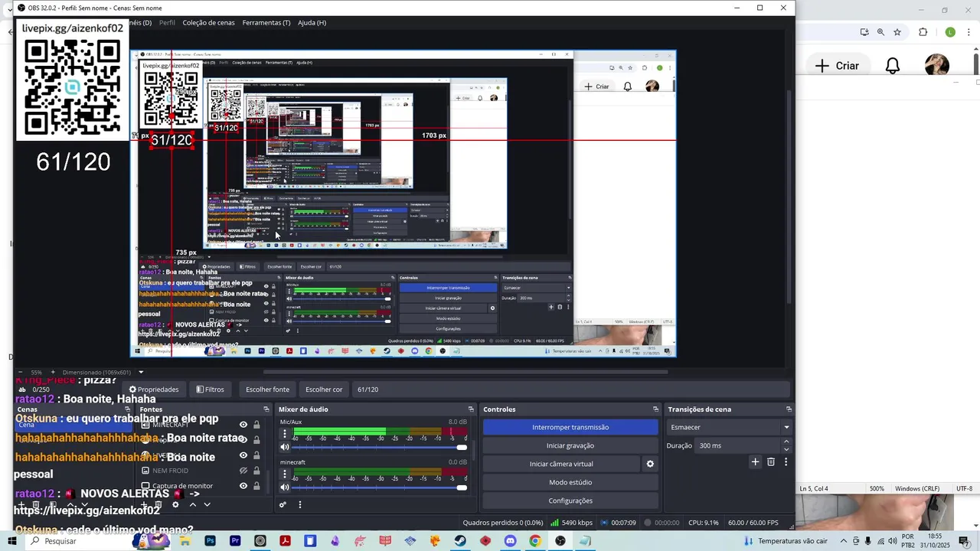The height and width of the screenshot is (551, 980).
Task: Open Steam from the taskbar
Action: pyautogui.click(x=460, y=541)
